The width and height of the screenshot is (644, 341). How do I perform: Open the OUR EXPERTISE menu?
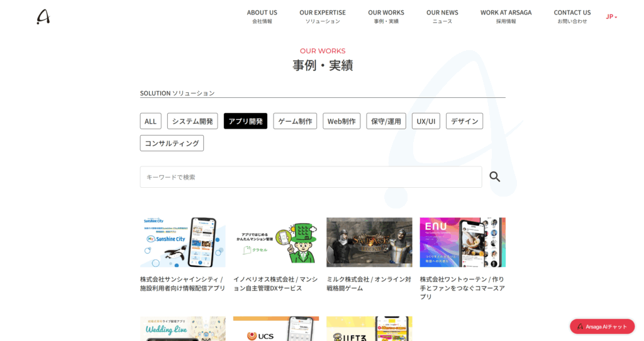(x=323, y=16)
